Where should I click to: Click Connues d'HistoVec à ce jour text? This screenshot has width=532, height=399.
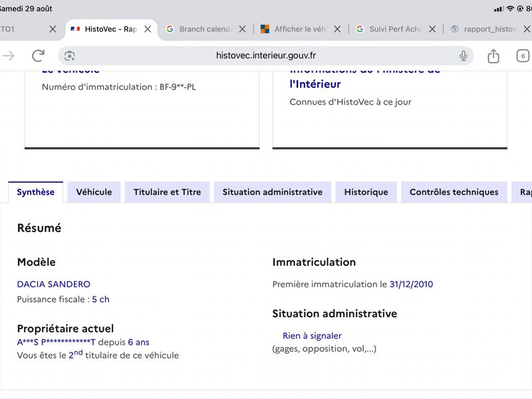pos(350,102)
